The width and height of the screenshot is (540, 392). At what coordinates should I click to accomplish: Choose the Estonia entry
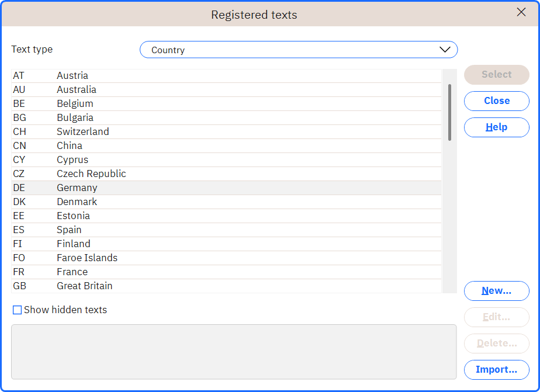coord(227,216)
